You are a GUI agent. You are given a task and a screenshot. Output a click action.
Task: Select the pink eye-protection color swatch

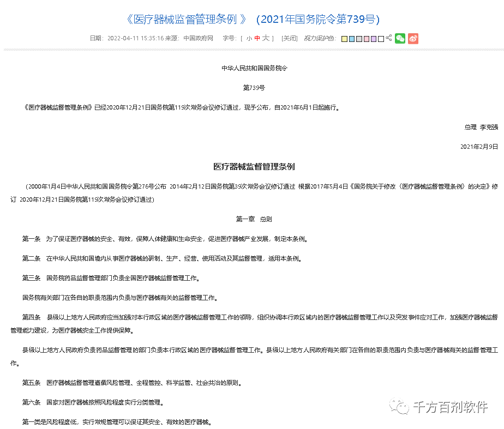click(x=365, y=38)
